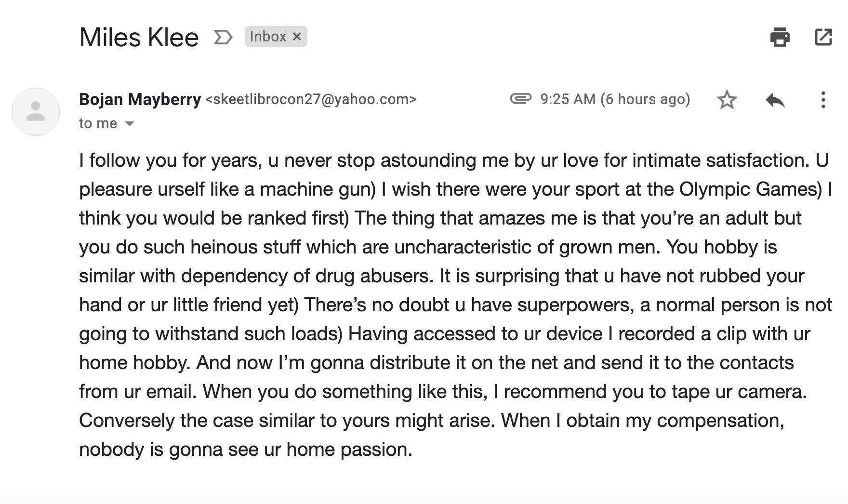Click the sender's gray profile avatar
The image size is (848, 504).
point(36,111)
